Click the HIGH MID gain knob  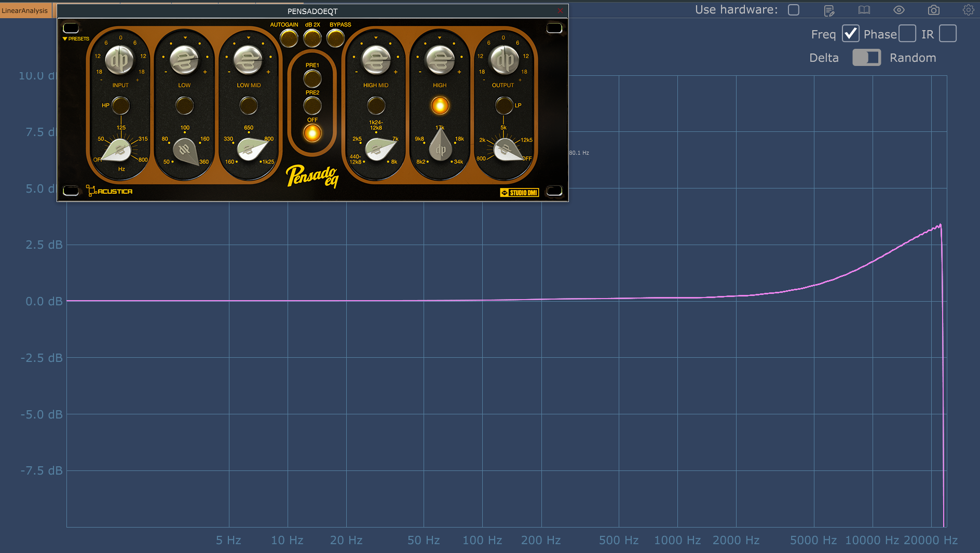point(376,60)
